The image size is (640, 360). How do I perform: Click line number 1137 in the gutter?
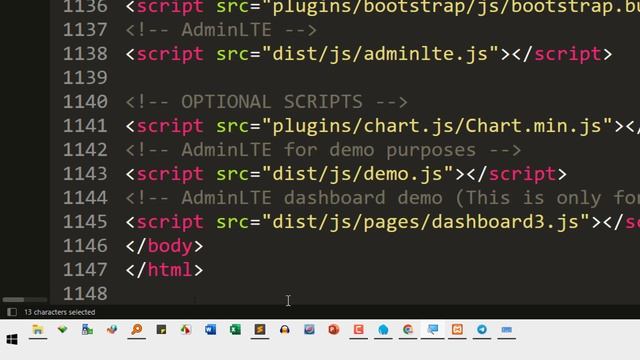pyautogui.click(x=85, y=30)
